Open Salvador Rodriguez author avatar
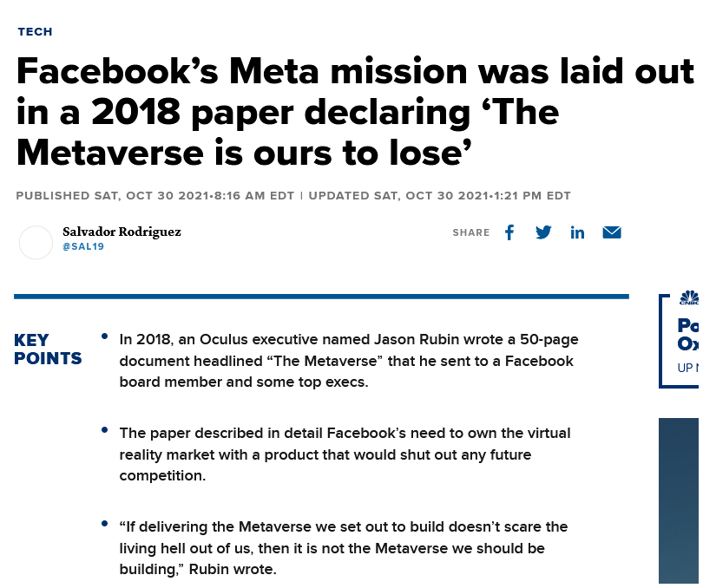The image size is (703, 588). (36, 243)
